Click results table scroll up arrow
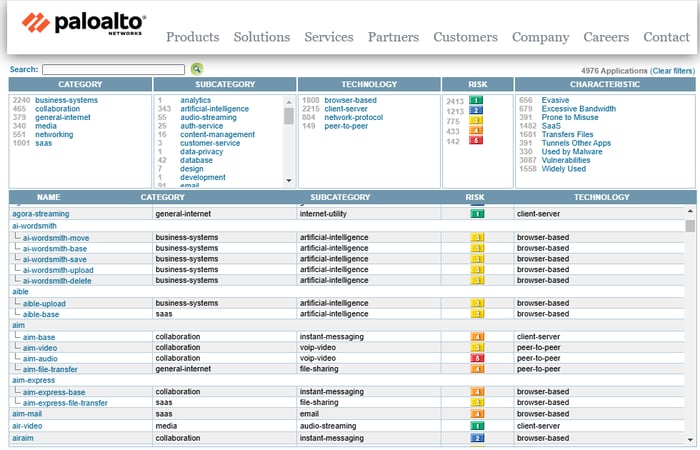 coord(690,211)
